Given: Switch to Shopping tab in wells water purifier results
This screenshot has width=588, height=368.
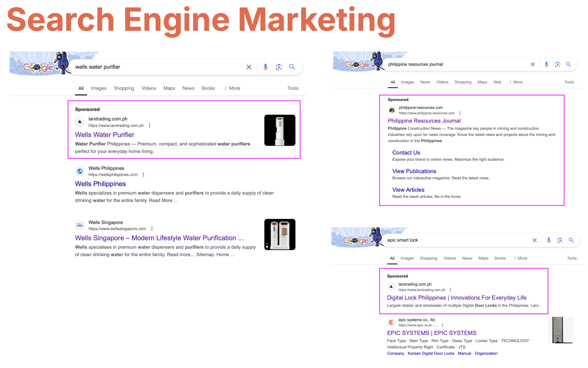Looking at the screenshot, I should (124, 88).
